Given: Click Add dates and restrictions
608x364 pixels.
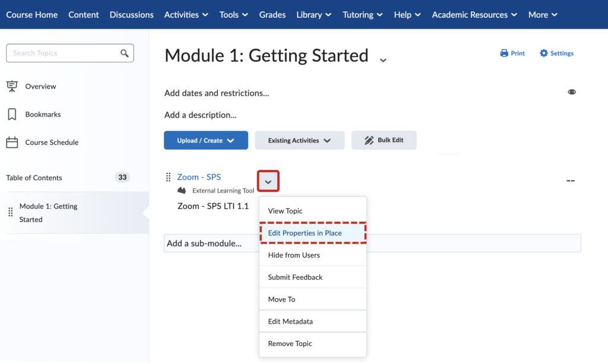Looking at the screenshot, I should (217, 93).
